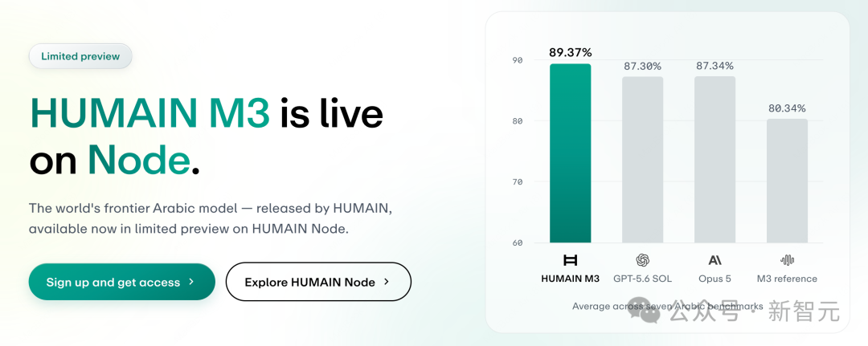This screenshot has height=346, width=868.
Task: Click the chevron in the Explore HUMAIN Node button
Action: pos(387,282)
